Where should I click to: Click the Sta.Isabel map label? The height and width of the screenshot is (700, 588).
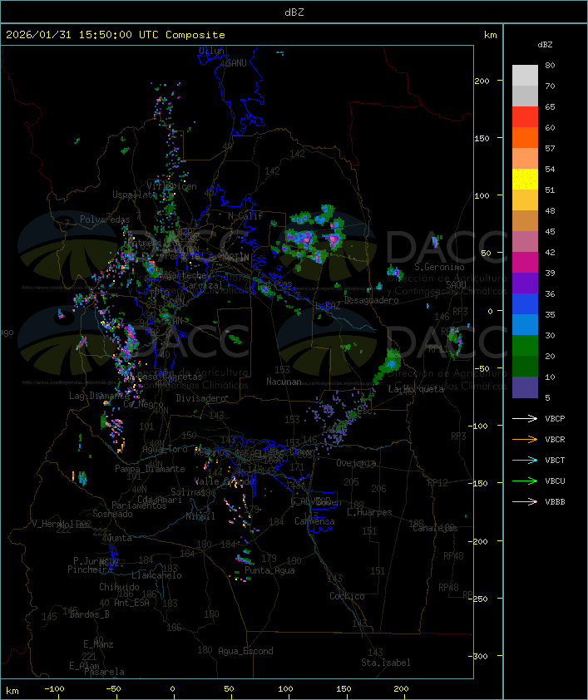[385, 663]
